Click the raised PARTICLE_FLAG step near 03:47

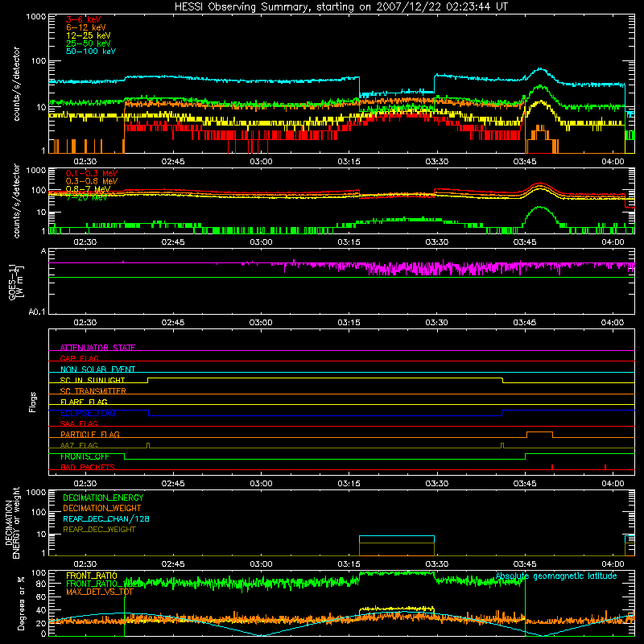(539, 432)
